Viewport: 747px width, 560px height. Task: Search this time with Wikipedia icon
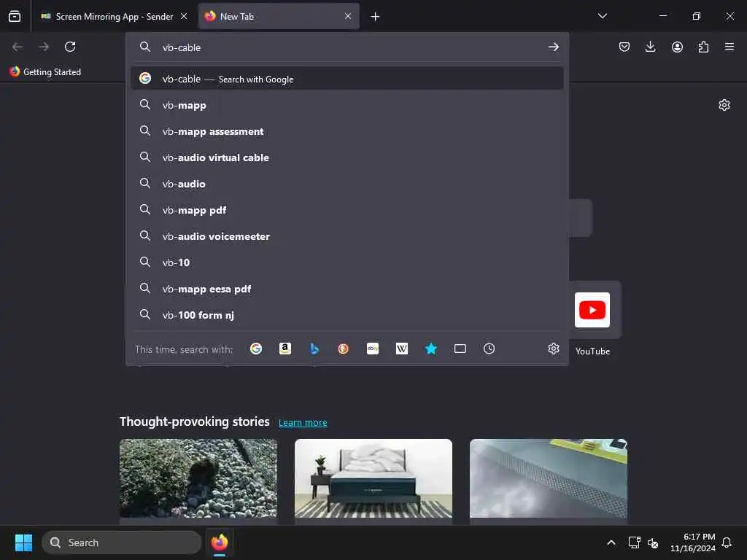click(x=402, y=349)
